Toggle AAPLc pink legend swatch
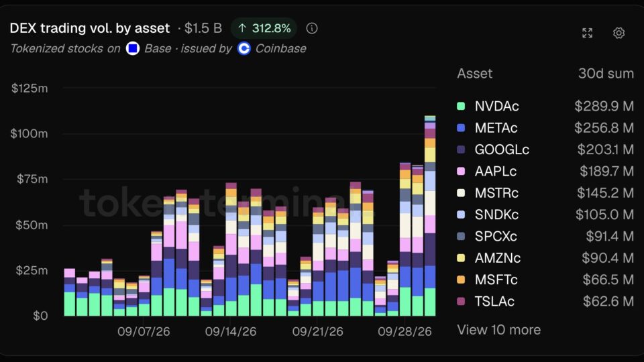Screen dimensions: 644x362 click(x=461, y=171)
